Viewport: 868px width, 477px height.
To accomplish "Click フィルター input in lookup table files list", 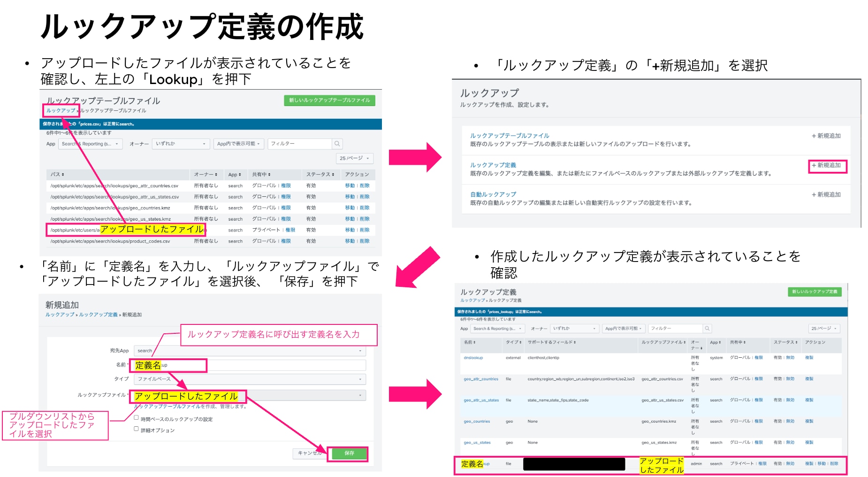I will pos(300,144).
